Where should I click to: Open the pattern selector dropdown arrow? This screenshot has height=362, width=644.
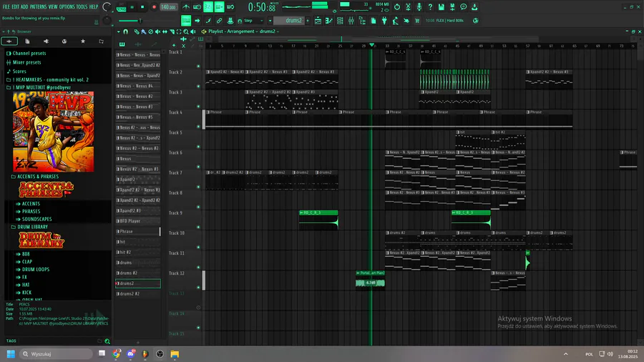click(x=270, y=21)
